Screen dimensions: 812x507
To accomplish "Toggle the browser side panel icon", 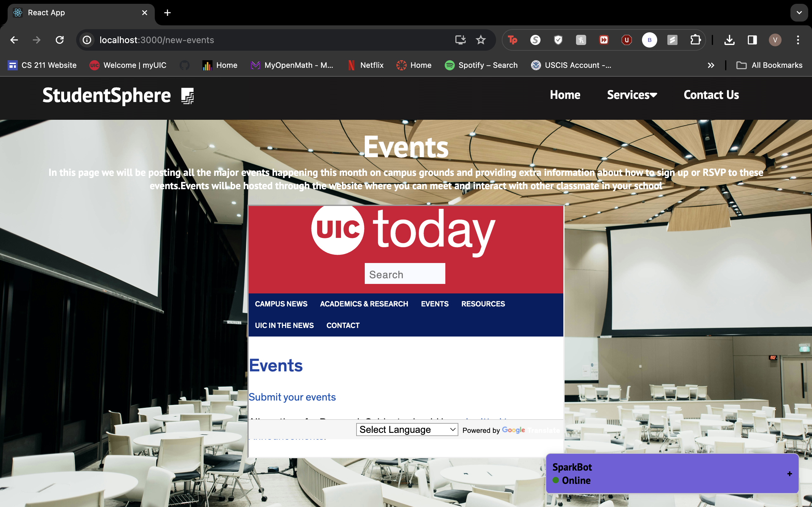I will 752,40.
